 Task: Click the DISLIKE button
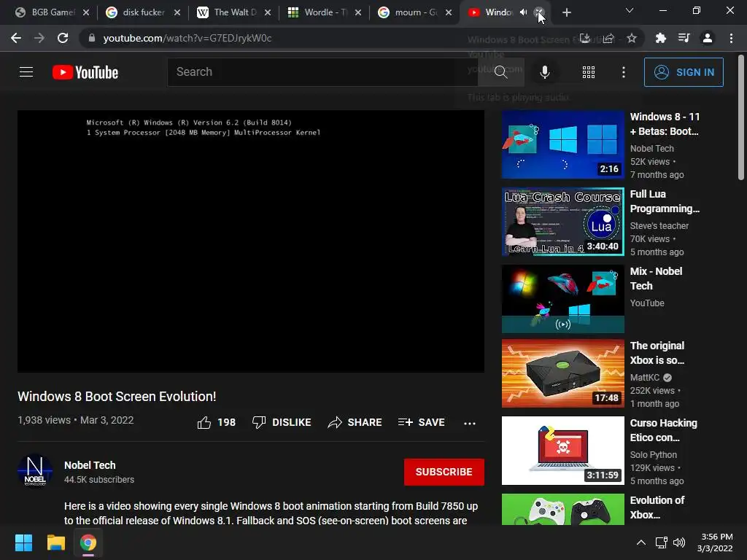282,422
